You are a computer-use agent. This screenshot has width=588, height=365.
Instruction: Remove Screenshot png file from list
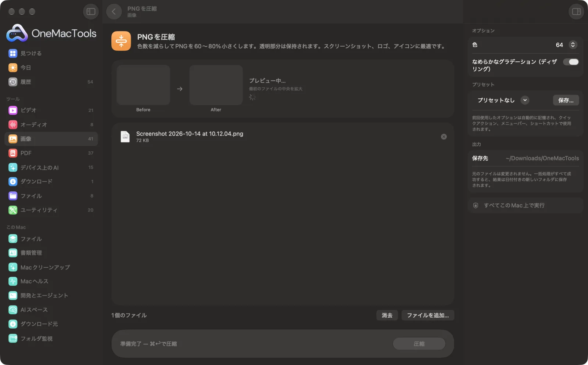coord(444,137)
